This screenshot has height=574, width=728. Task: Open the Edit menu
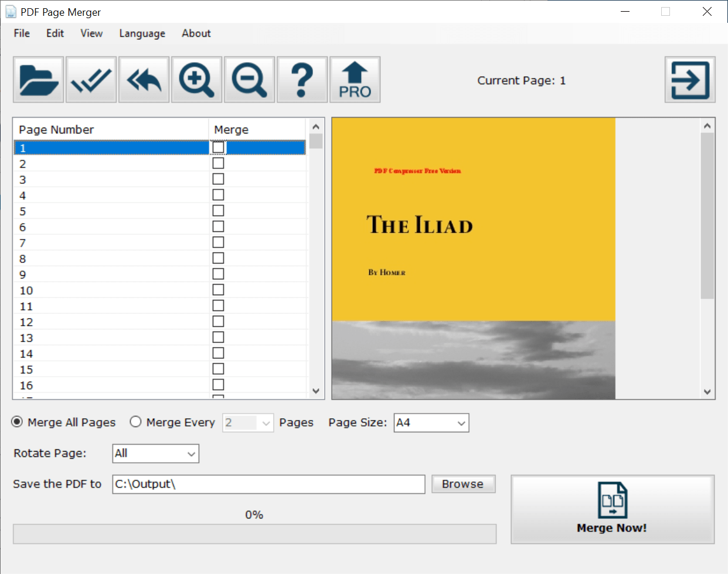(55, 33)
